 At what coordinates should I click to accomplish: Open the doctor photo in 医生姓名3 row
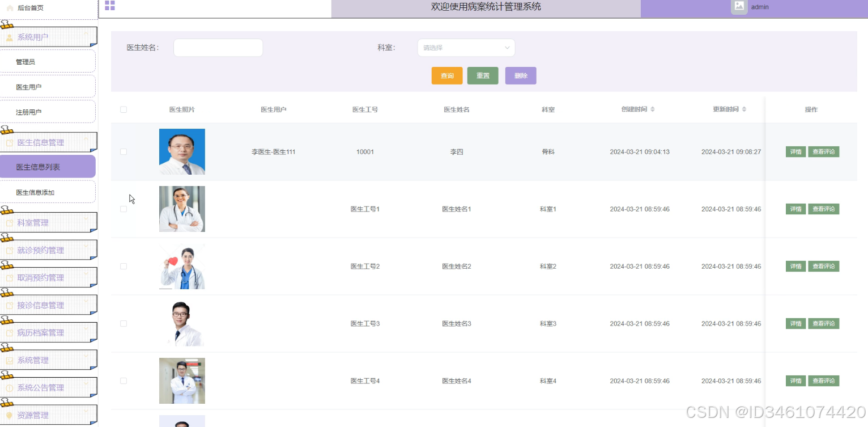tap(182, 323)
